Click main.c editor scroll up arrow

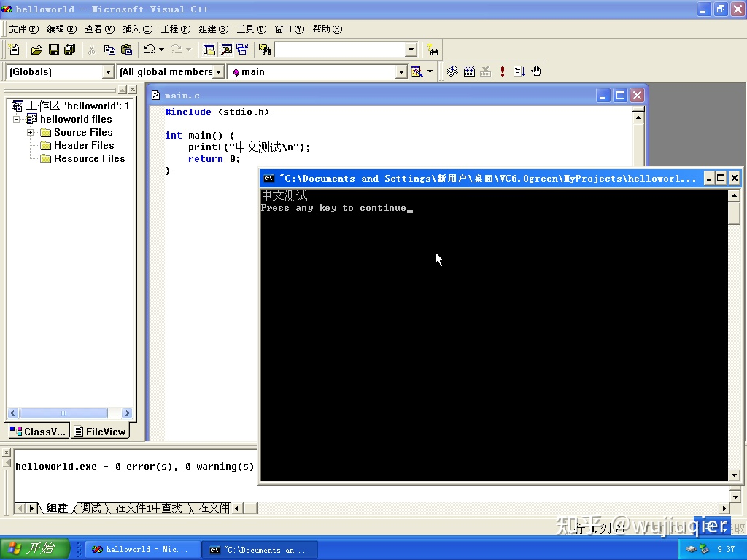pyautogui.click(x=638, y=117)
